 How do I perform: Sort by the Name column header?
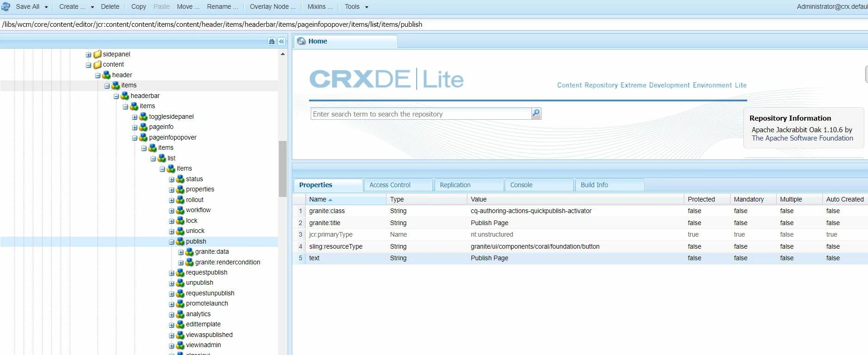[x=345, y=199]
